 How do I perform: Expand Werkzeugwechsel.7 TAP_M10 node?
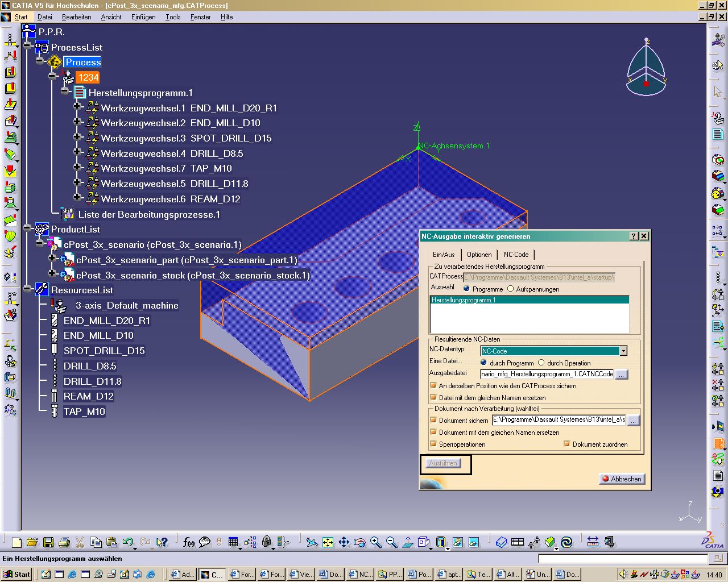77,167
